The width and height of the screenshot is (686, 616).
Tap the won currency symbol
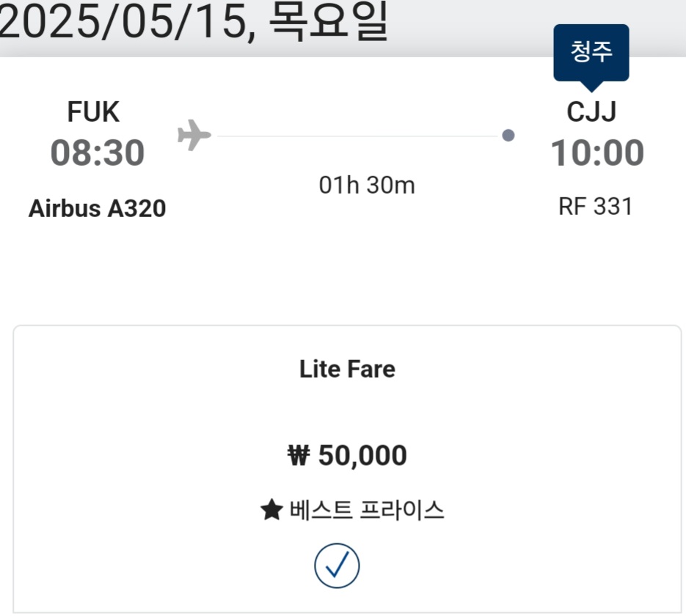[x=299, y=456]
